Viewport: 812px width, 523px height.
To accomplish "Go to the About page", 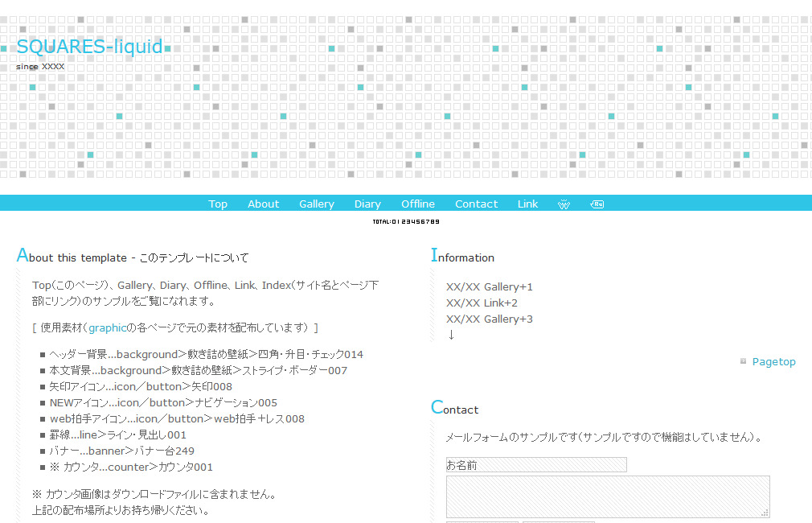I will [263, 204].
